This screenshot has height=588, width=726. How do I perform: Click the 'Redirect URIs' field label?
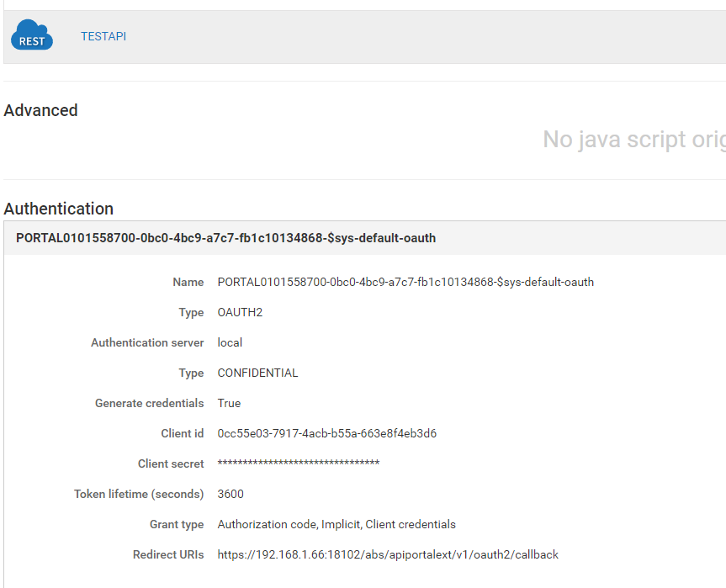click(x=168, y=554)
